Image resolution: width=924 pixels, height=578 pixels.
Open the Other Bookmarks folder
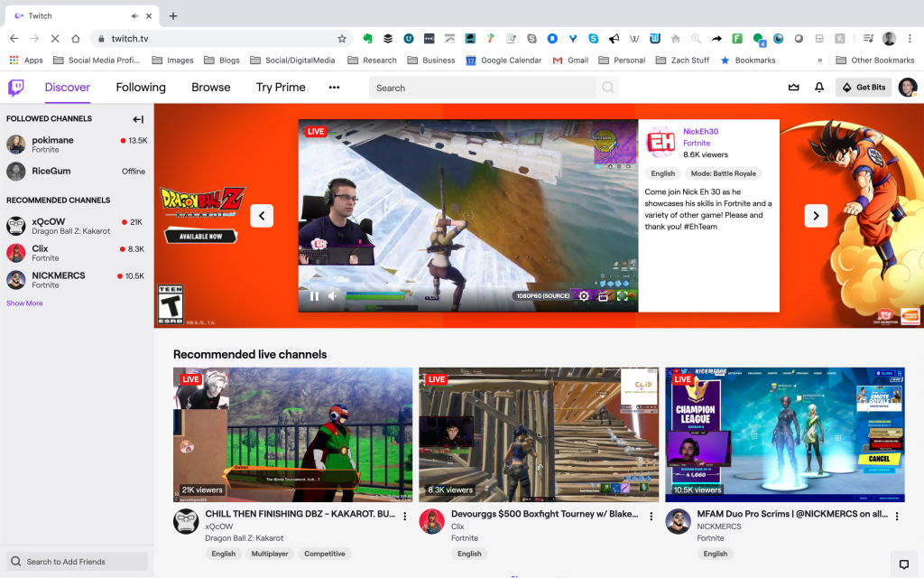tap(875, 61)
